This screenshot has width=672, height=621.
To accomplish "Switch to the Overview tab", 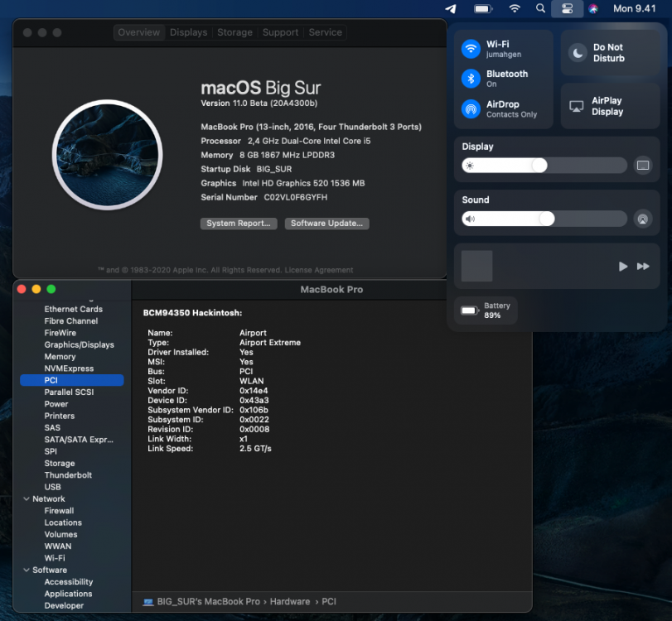I will pyautogui.click(x=139, y=32).
